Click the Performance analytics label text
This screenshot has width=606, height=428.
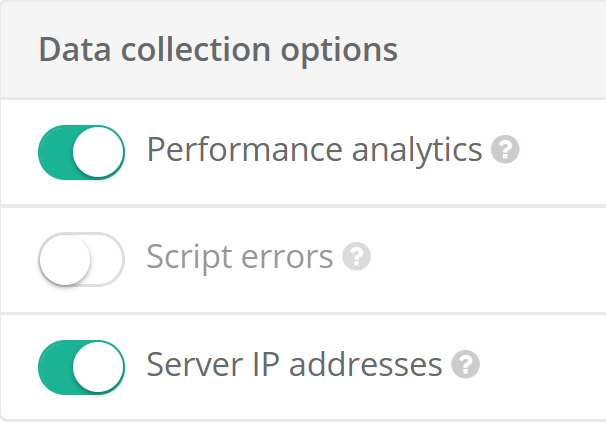[x=314, y=150]
